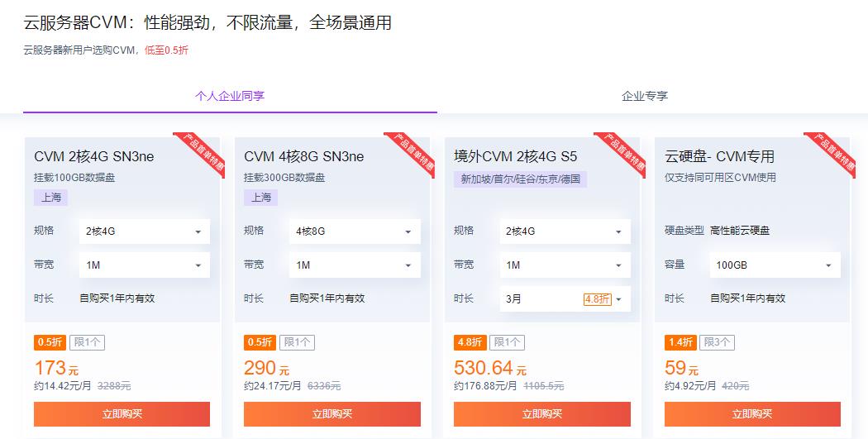This screenshot has width=868, height=439.
Task: Expand 容量 100GB dropdown
Action: click(775, 265)
